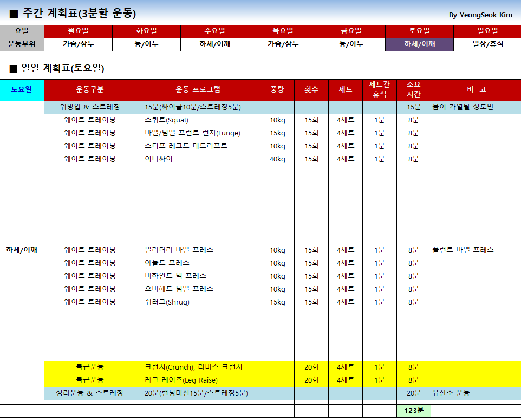Click the 세트간 휴식 column header

click(x=380, y=90)
